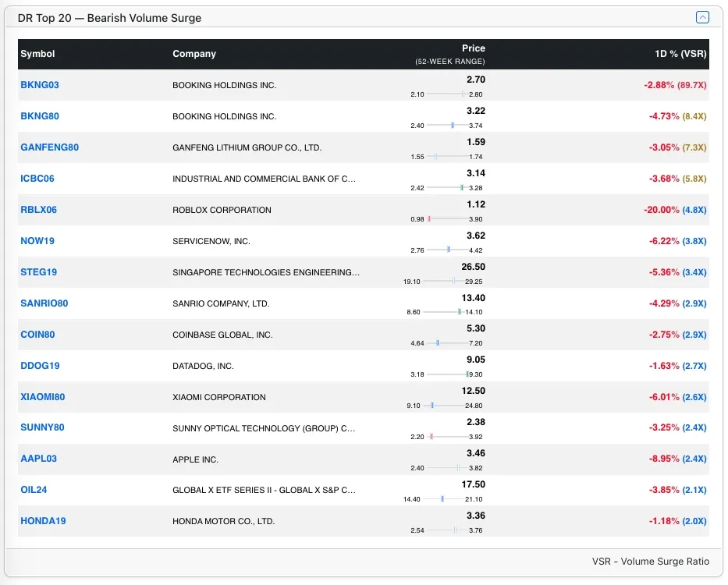Open the HONDA19 symbol link

tap(43, 521)
